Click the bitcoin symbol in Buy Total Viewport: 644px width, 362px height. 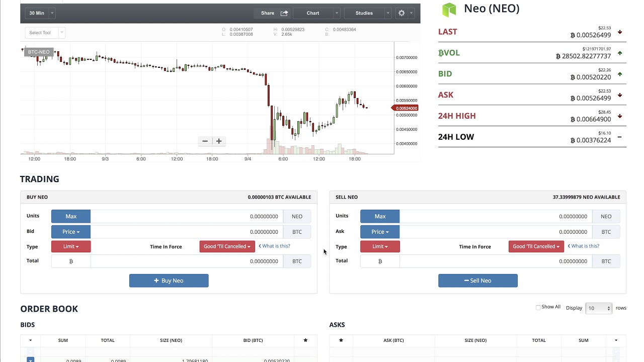pyautogui.click(x=71, y=261)
